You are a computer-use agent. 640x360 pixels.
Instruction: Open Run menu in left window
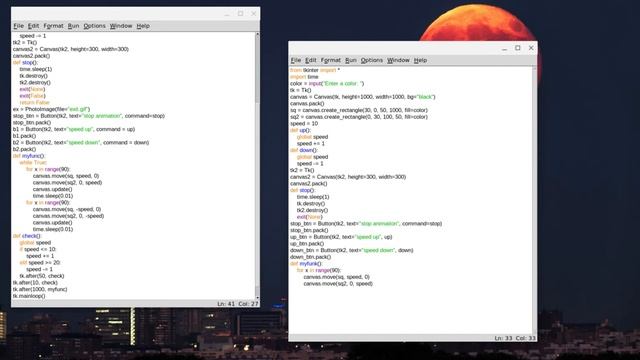[x=73, y=26]
